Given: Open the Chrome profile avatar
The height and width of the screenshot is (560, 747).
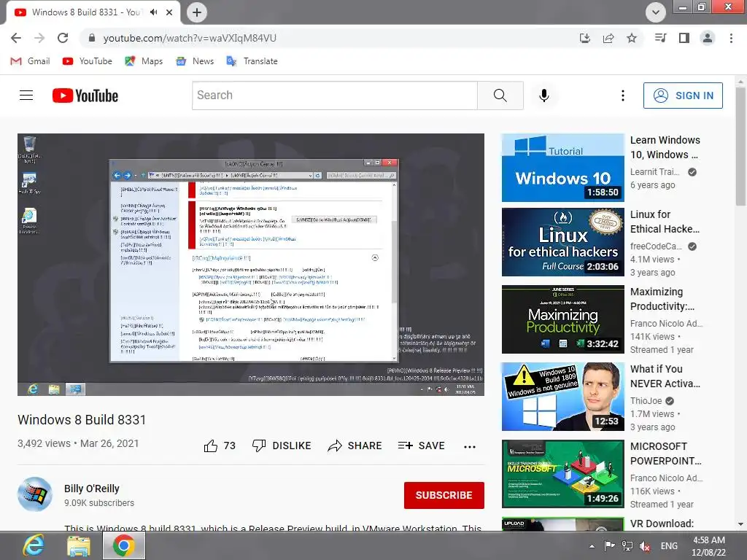Looking at the screenshot, I should 708,38.
